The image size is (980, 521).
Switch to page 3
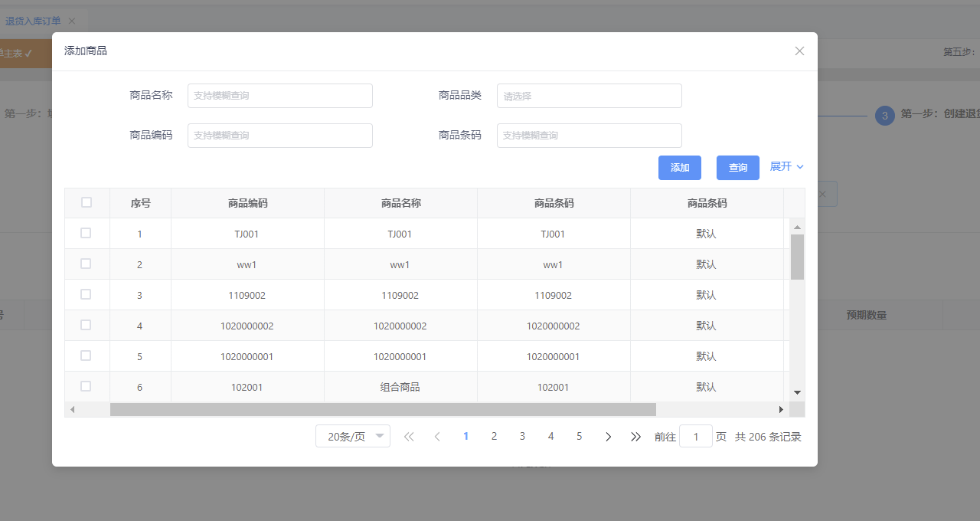tap(522, 436)
